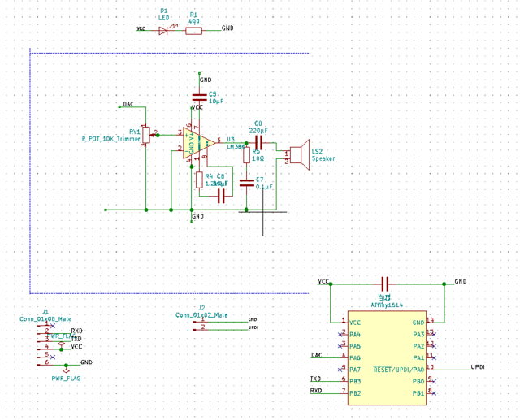Click the no-connect X on pin PB1
This screenshot has height=420, width=520.
(434, 393)
